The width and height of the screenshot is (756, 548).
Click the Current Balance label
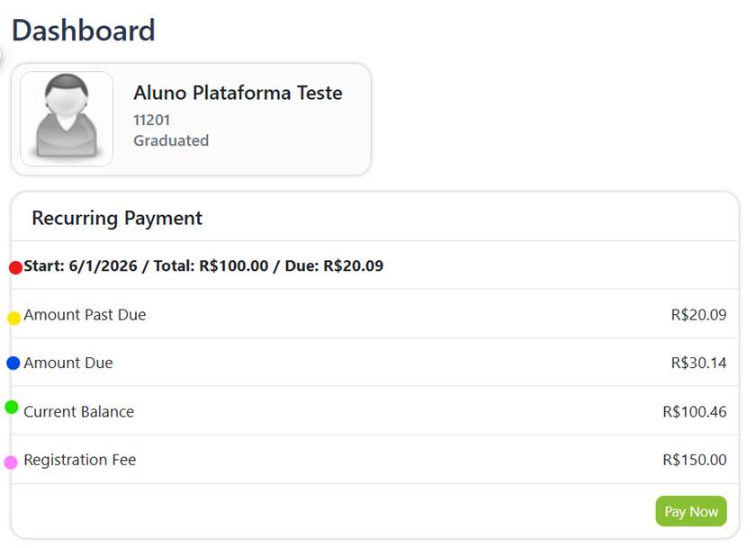[79, 411]
